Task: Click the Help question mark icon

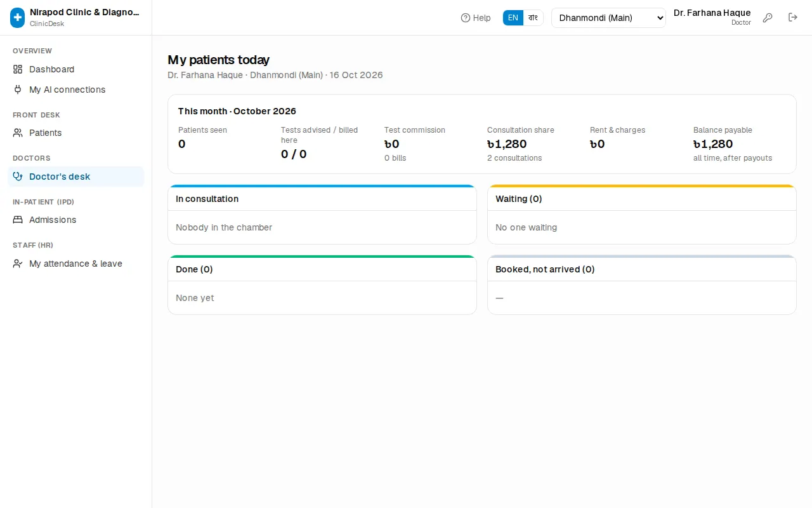Action: 466,18
